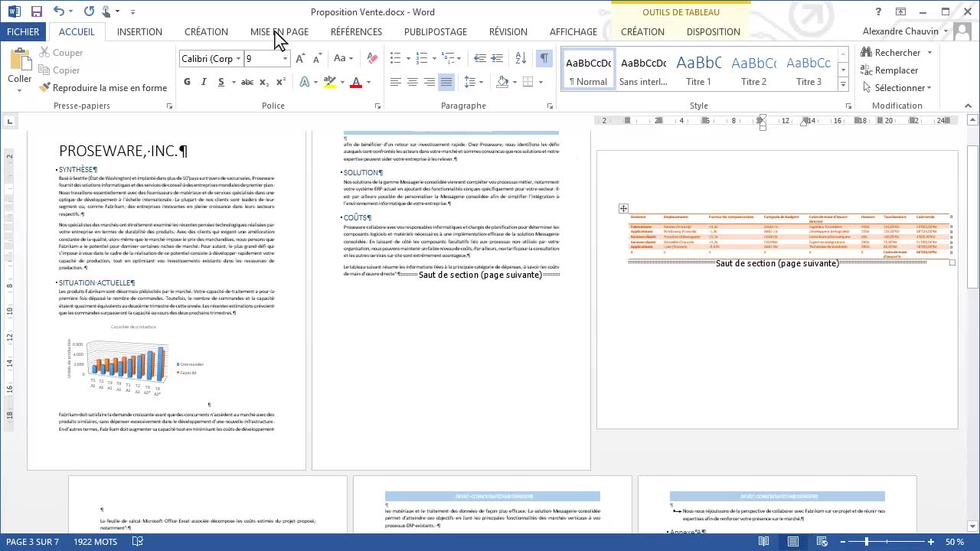Expand the styles gallery with More arrow
980x551 pixels.
coord(843,84)
